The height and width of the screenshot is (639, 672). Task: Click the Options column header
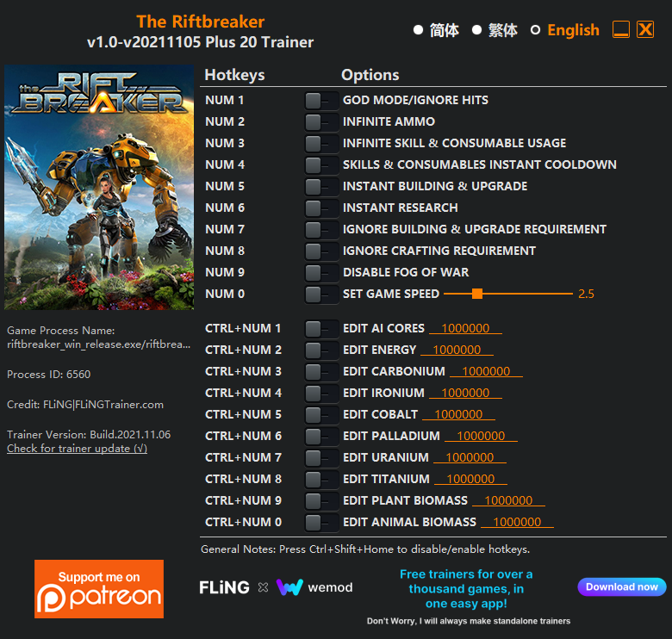click(x=370, y=75)
